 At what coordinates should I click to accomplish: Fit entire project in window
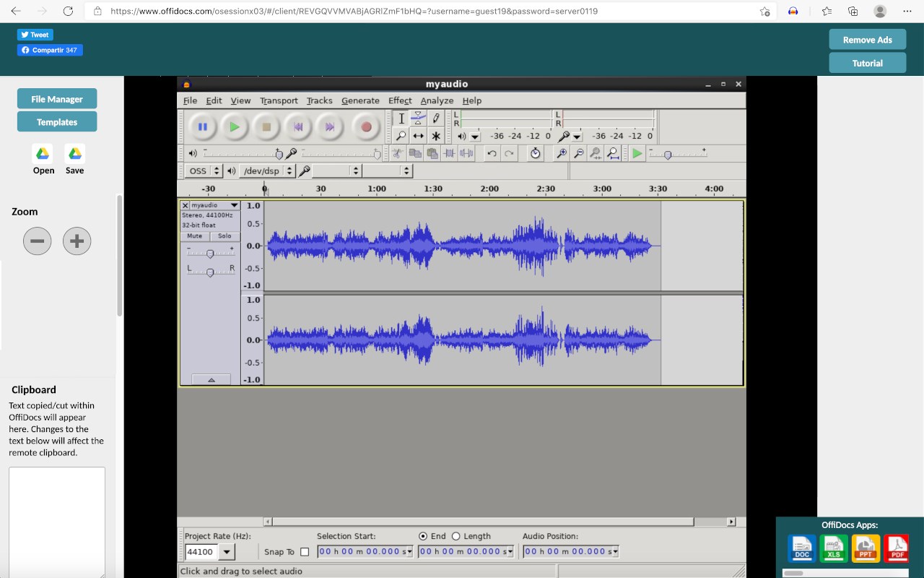613,153
